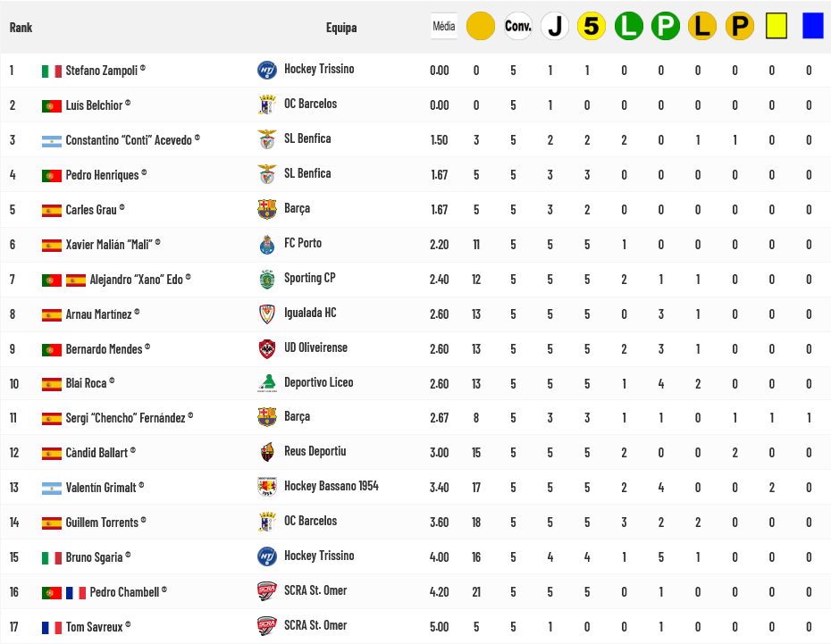Click the yellow card column header

[x=776, y=26]
